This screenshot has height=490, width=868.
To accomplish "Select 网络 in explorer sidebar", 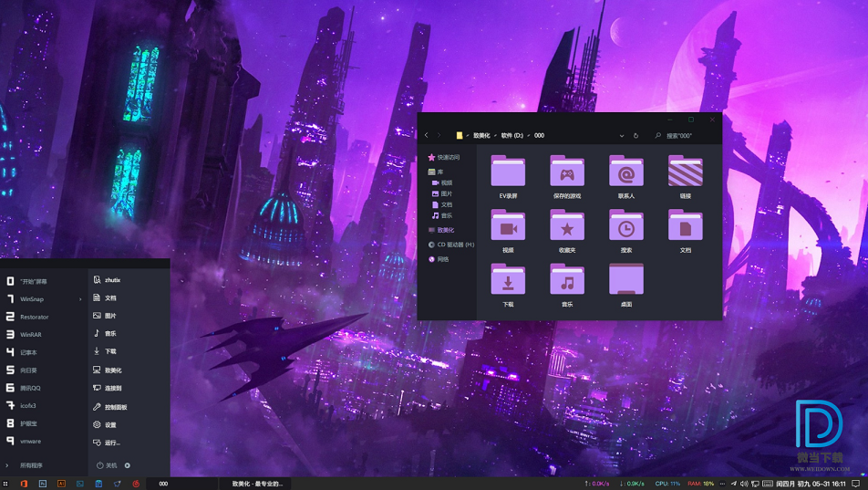I will point(439,259).
